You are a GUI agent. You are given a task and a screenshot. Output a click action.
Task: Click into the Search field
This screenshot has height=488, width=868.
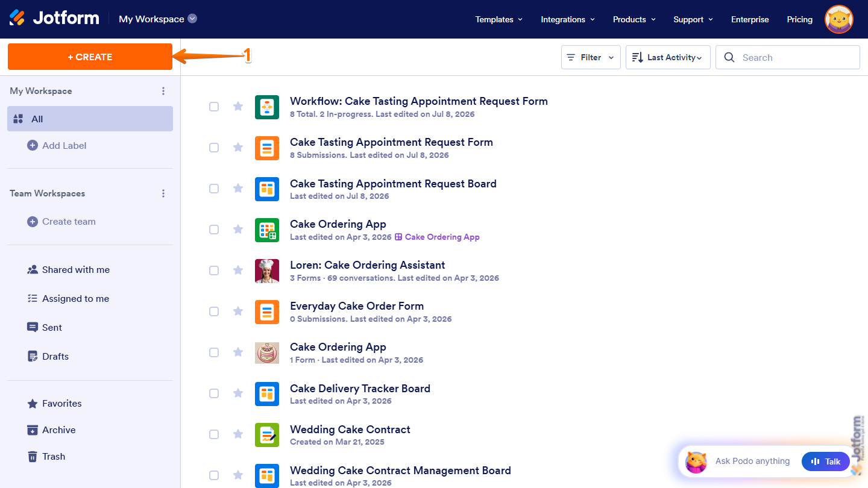pos(787,57)
